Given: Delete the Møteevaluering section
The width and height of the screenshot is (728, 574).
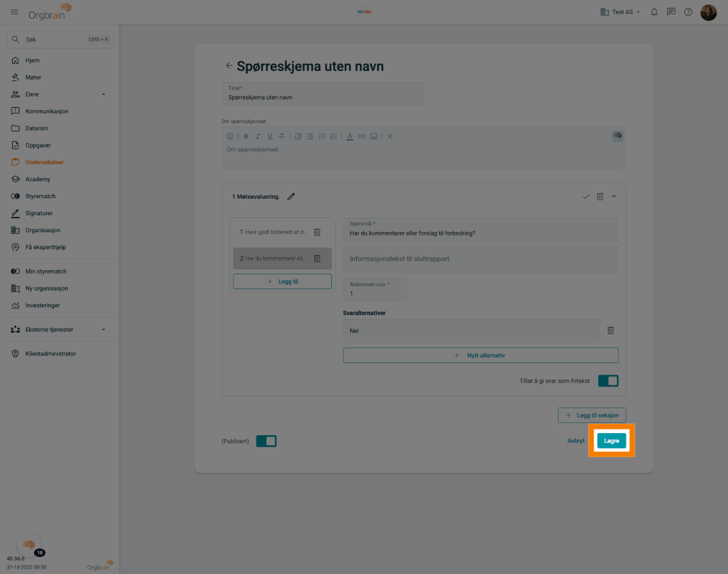Looking at the screenshot, I should pos(600,197).
